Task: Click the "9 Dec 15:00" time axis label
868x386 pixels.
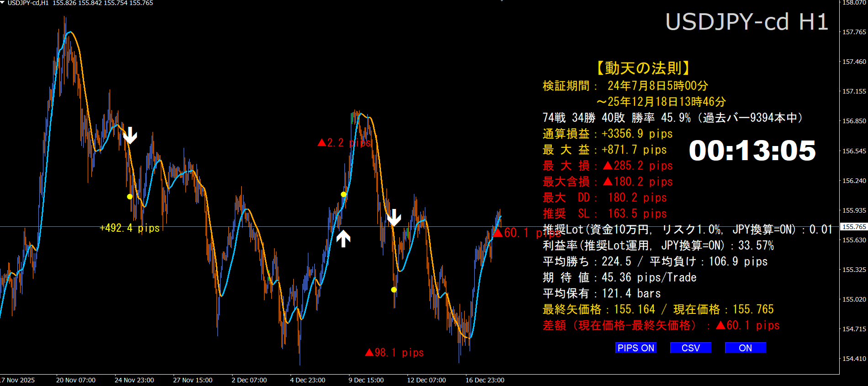Action: tap(366, 380)
